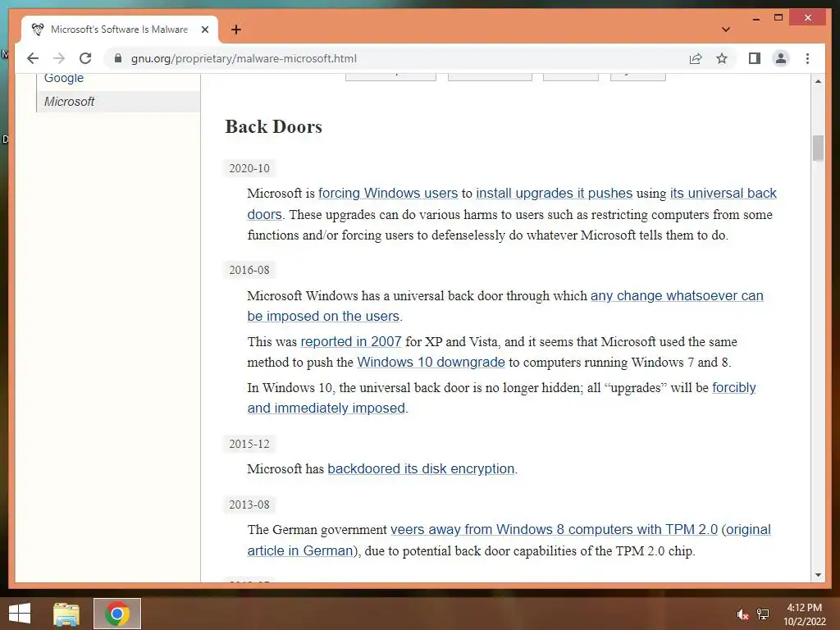Open 'any change whatsoever can be imposed' link
The height and width of the screenshot is (630, 840).
click(x=677, y=295)
